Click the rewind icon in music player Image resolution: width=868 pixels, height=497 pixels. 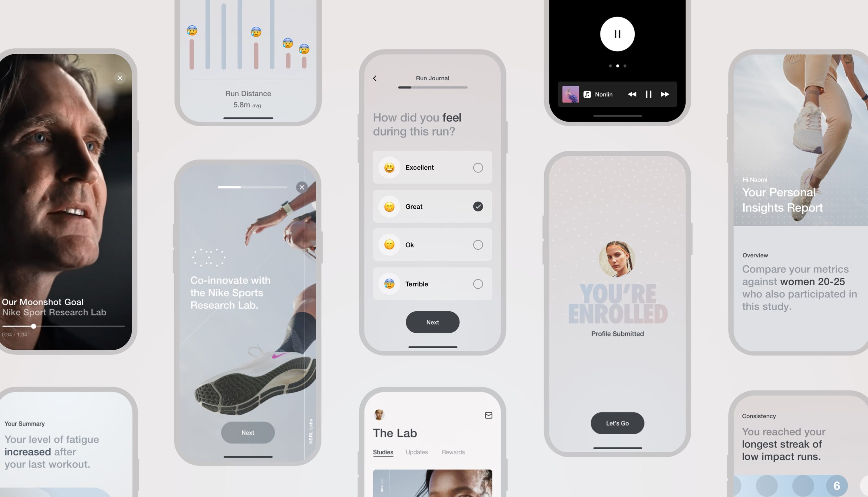point(631,94)
